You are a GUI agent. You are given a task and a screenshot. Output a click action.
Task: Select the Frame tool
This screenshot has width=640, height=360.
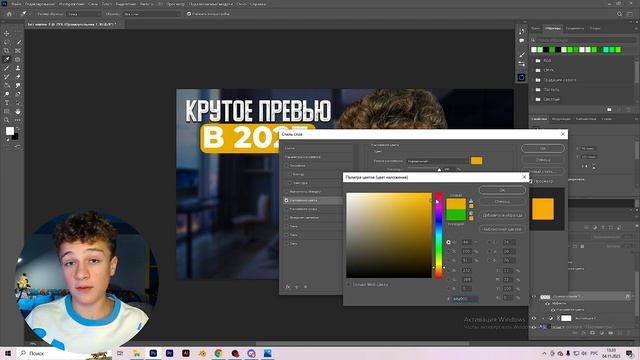pyautogui.click(x=18, y=51)
